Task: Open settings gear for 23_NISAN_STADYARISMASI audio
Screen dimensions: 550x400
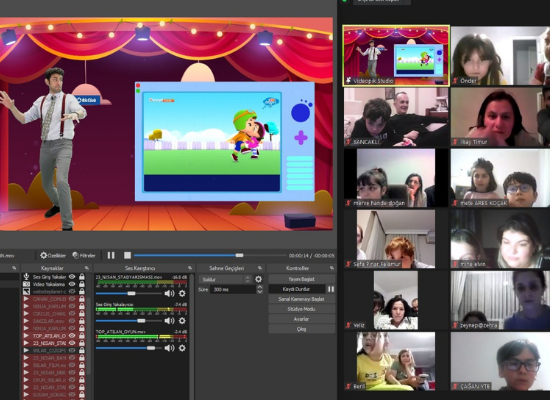Action: [182, 293]
